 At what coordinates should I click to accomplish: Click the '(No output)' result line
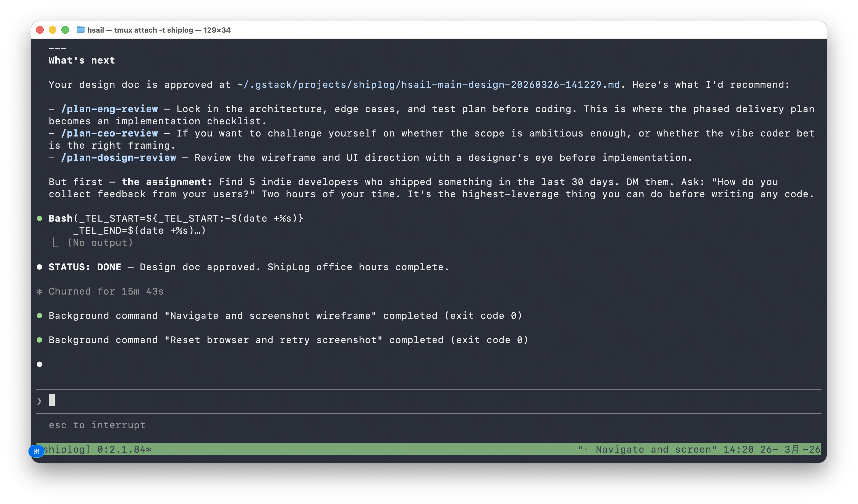pyautogui.click(x=100, y=243)
